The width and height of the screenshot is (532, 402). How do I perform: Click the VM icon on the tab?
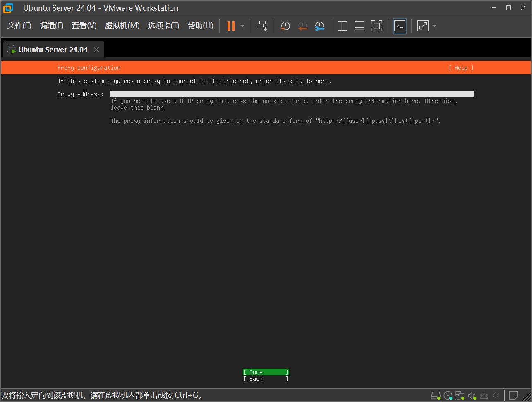[x=11, y=50]
